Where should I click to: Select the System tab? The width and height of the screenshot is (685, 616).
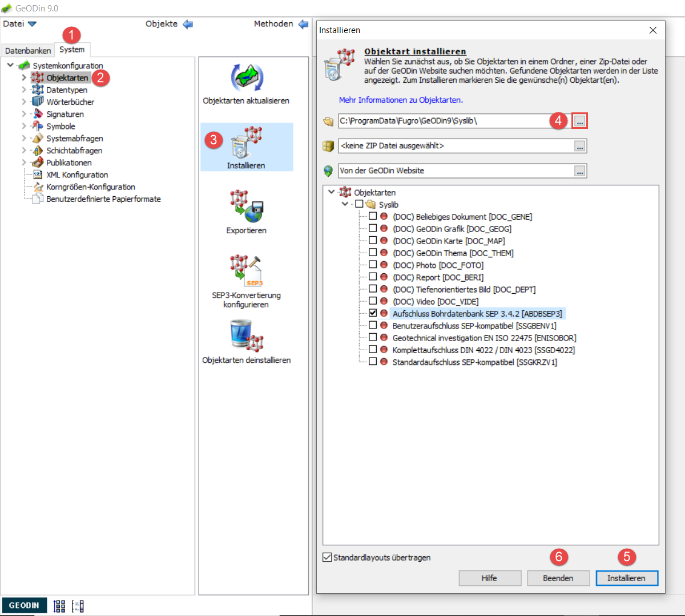coord(72,50)
